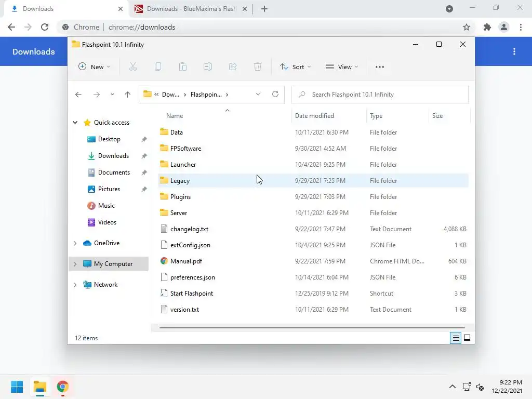Expand address bar history dropdown
The image size is (532, 399).
(x=258, y=95)
